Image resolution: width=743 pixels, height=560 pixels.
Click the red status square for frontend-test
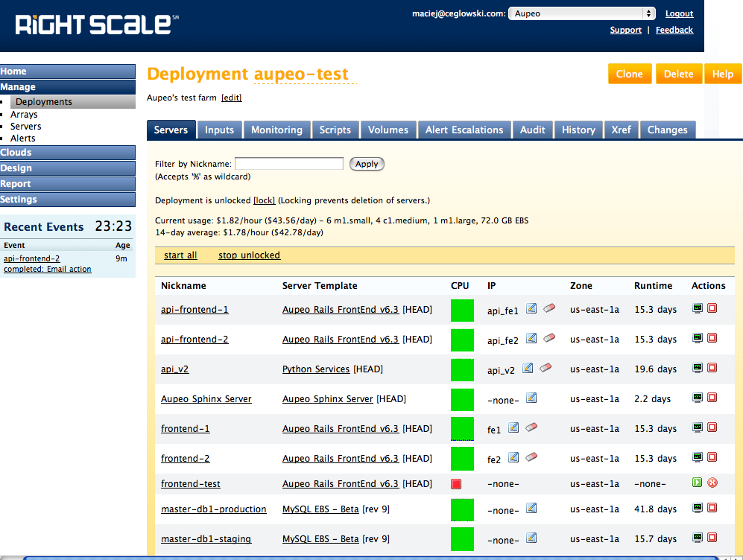(456, 484)
